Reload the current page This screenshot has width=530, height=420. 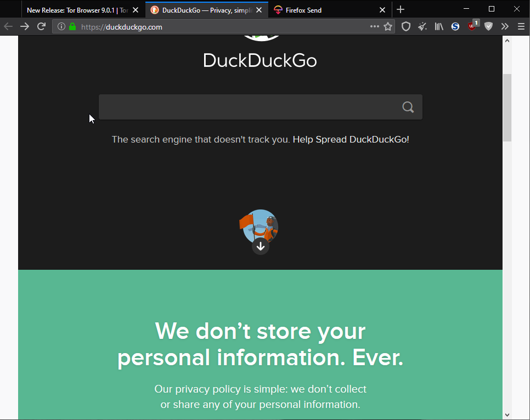coord(41,26)
